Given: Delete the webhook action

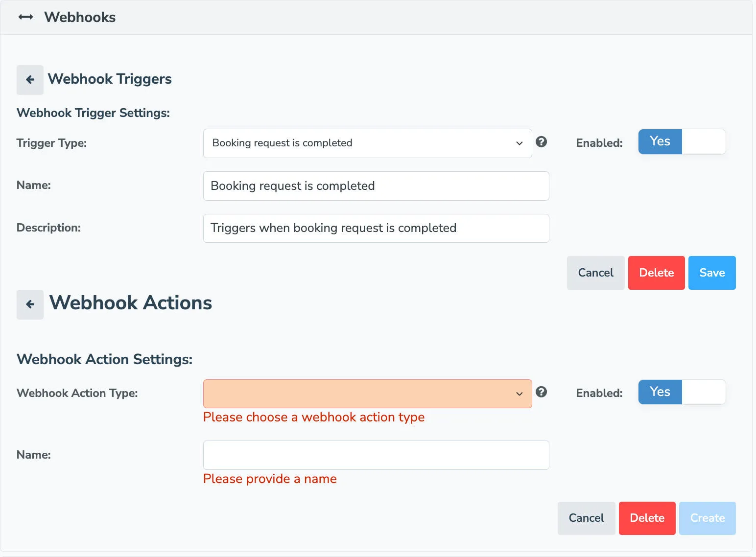Looking at the screenshot, I should click(647, 518).
